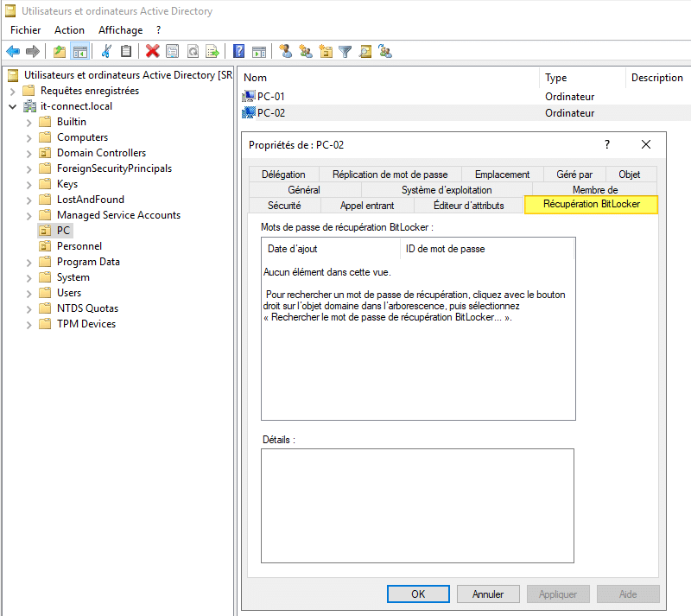Image resolution: width=691 pixels, height=616 pixels.
Task: Click the Cut scissors toolbar icon
Action: coord(106,51)
